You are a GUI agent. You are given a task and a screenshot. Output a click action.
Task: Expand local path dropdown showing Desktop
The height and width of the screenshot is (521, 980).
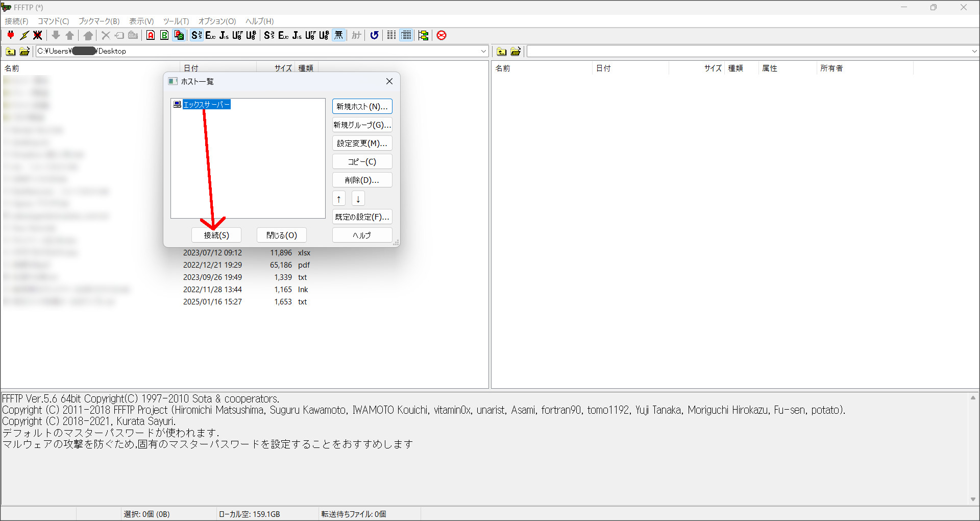[483, 51]
